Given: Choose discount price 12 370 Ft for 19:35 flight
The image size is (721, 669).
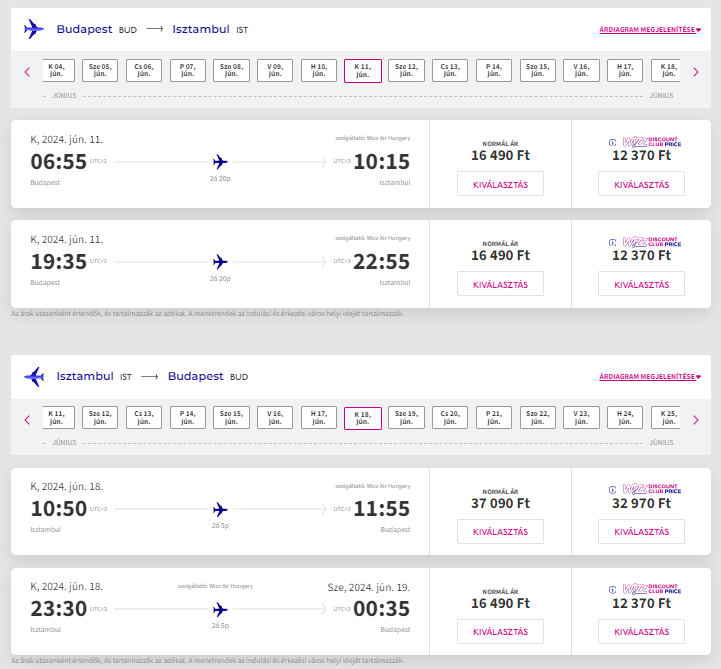Looking at the screenshot, I should pyautogui.click(x=641, y=284).
